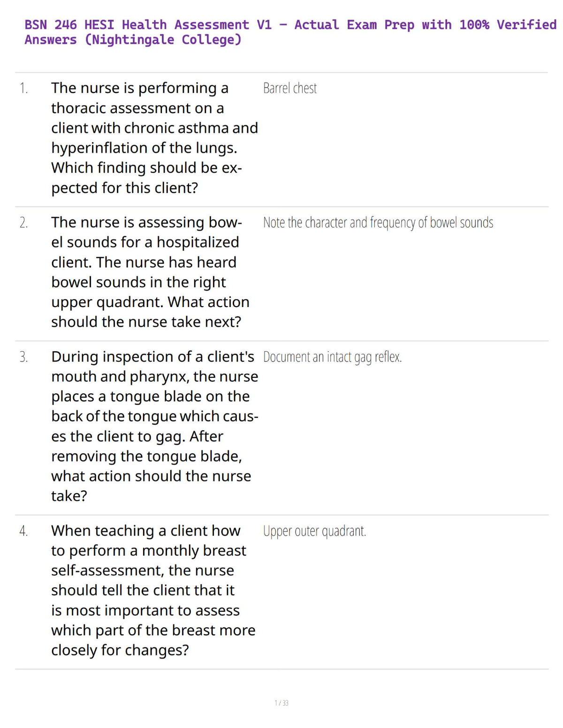Select question number 2 label

click(x=23, y=223)
